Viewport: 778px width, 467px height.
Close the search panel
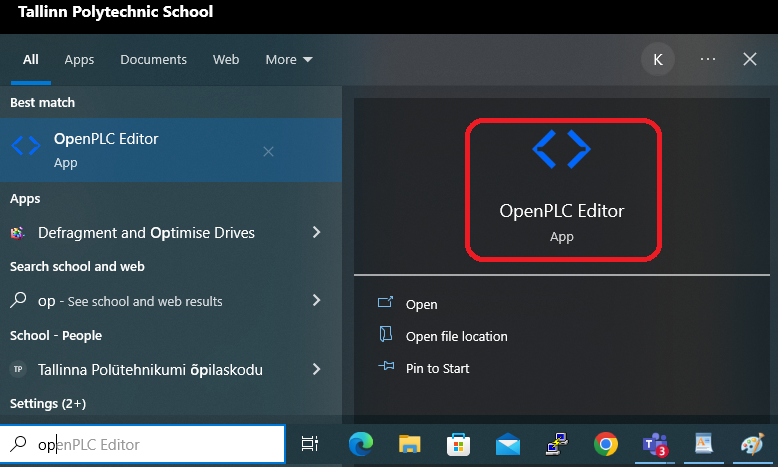pos(750,59)
